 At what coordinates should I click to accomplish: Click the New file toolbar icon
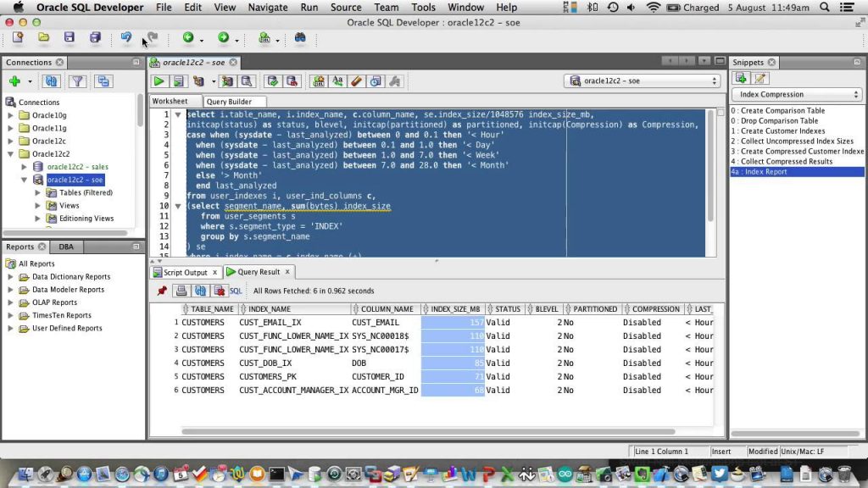[x=18, y=37]
